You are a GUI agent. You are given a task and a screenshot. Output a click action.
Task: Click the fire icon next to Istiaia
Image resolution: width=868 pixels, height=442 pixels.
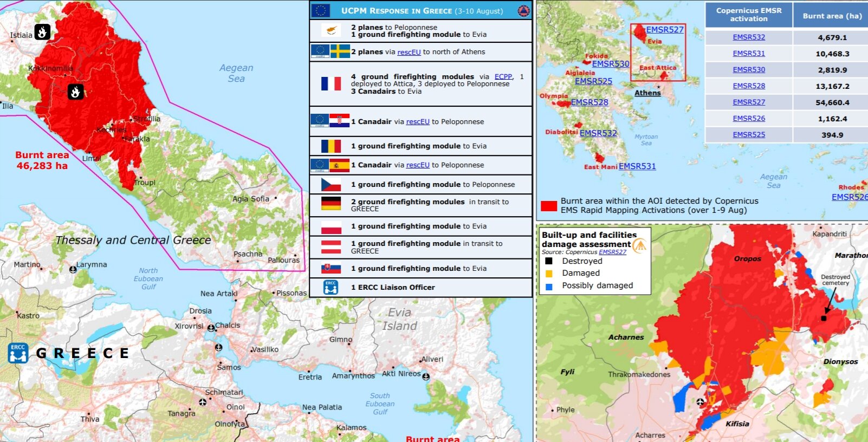coord(42,32)
